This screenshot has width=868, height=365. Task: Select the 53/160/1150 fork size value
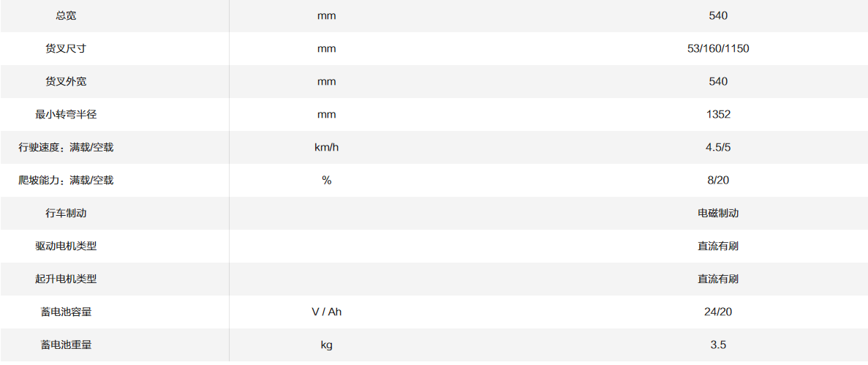(717, 48)
